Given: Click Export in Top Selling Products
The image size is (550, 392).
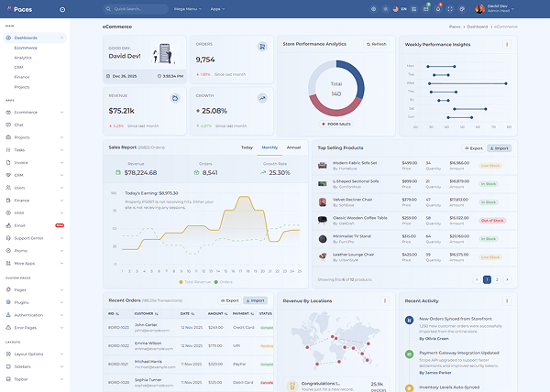Looking at the screenshot, I should 473,147.
